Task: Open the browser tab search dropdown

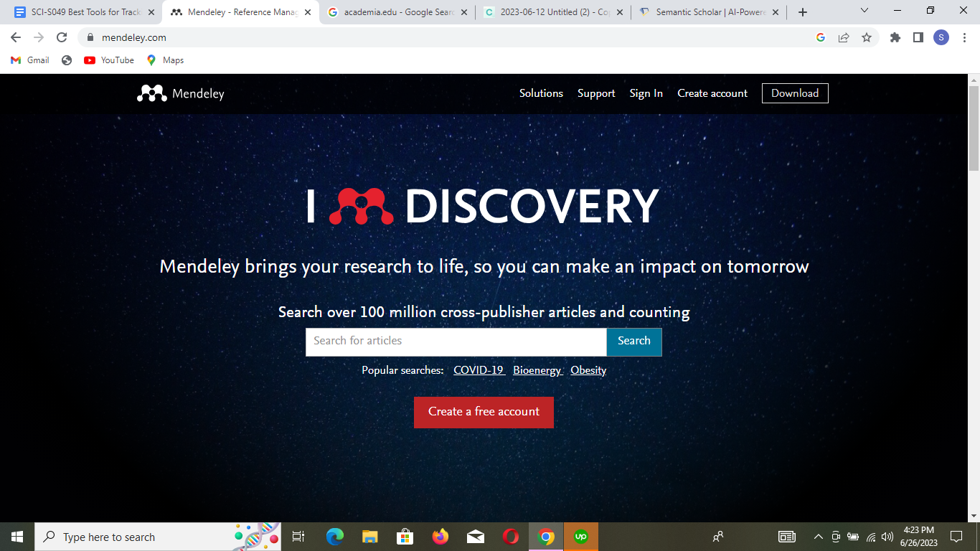Action: [x=864, y=11]
